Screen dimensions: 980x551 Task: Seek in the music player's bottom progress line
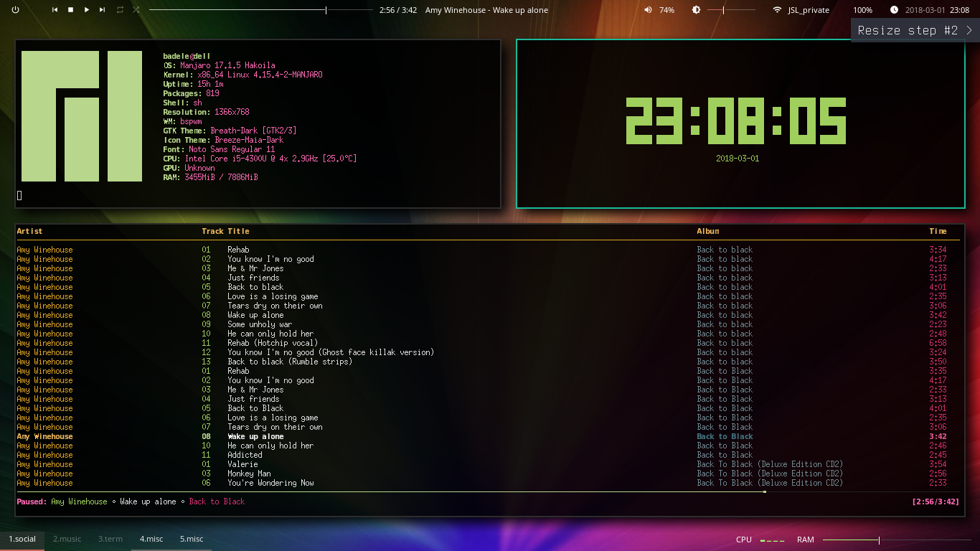click(488, 491)
